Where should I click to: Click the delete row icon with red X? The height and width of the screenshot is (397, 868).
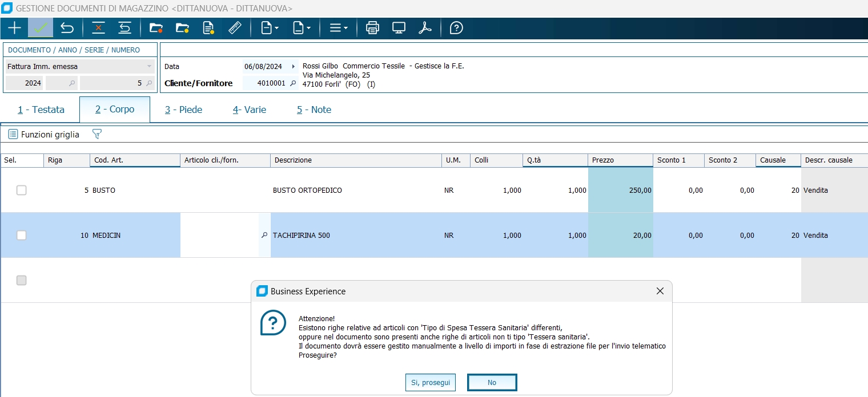click(x=99, y=28)
